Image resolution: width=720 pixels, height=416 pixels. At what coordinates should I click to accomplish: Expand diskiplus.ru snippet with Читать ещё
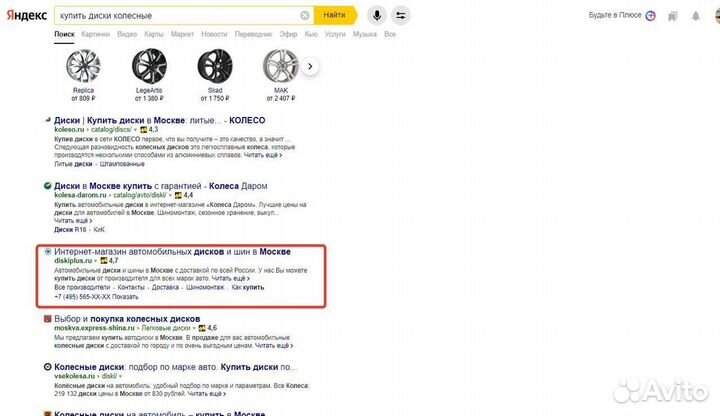[x=231, y=278]
